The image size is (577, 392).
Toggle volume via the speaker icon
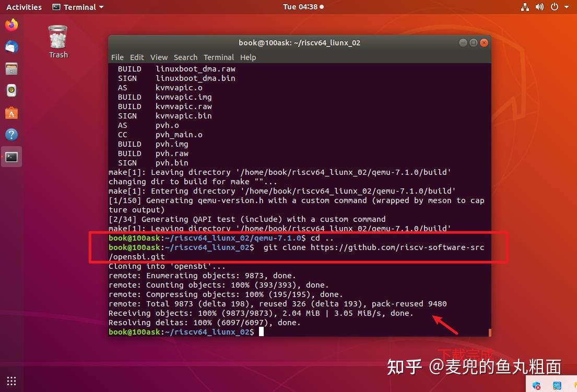click(540, 7)
